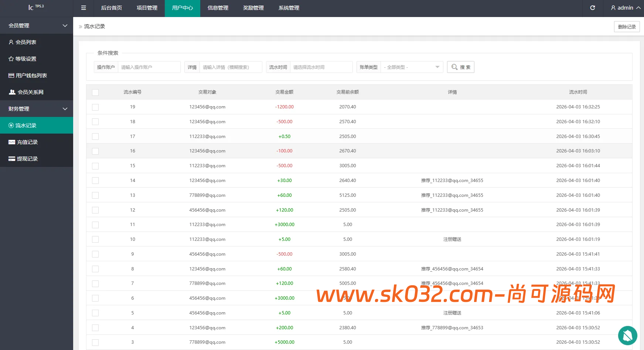Focus the 详情 fuzzy search input
The height and width of the screenshot is (350, 644).
pyautogui.click(x=231, y=67)
